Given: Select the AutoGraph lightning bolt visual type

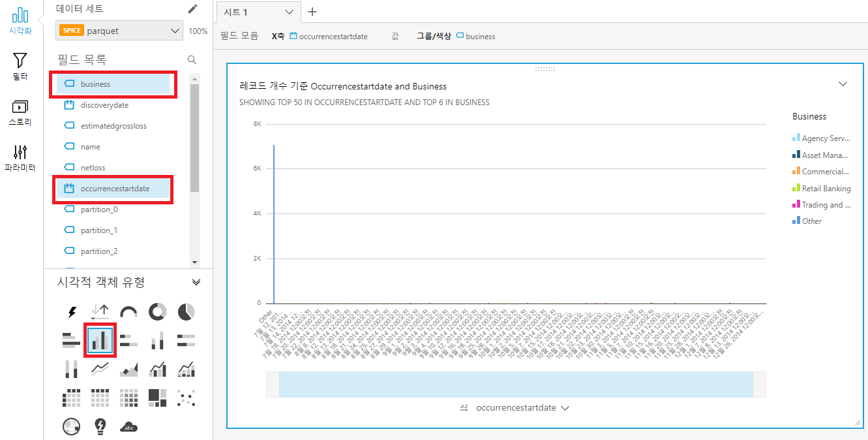Looking at the screenshot, I should pos(72,312).
